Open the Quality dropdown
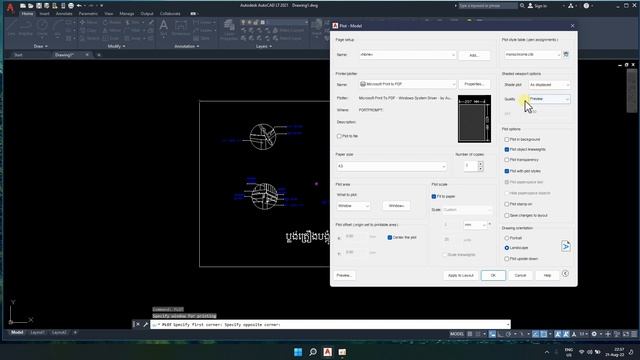Screen dimensions: 640x360 (549, 99)
